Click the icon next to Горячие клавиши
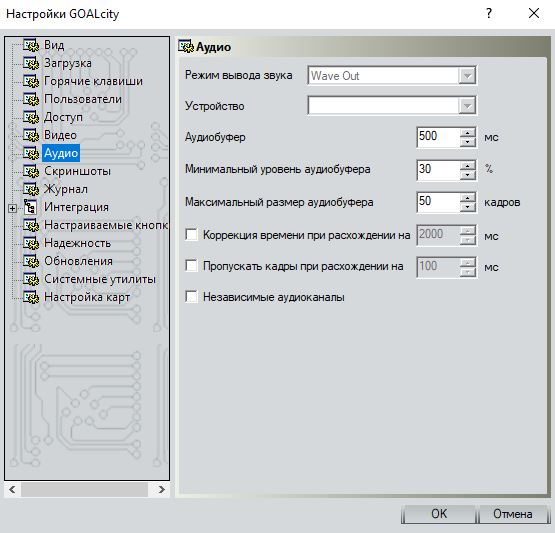Viewport: 555px width, 533px height. click(31, 81)
